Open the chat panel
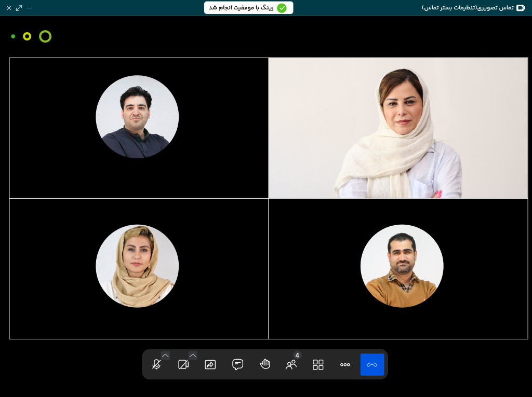 point(237,364)
